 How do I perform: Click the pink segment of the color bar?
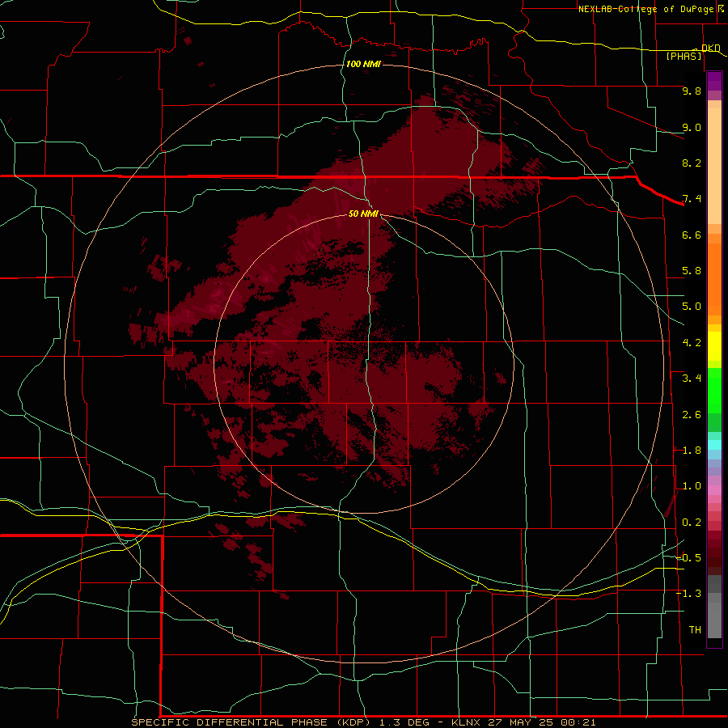coord(714,490)
